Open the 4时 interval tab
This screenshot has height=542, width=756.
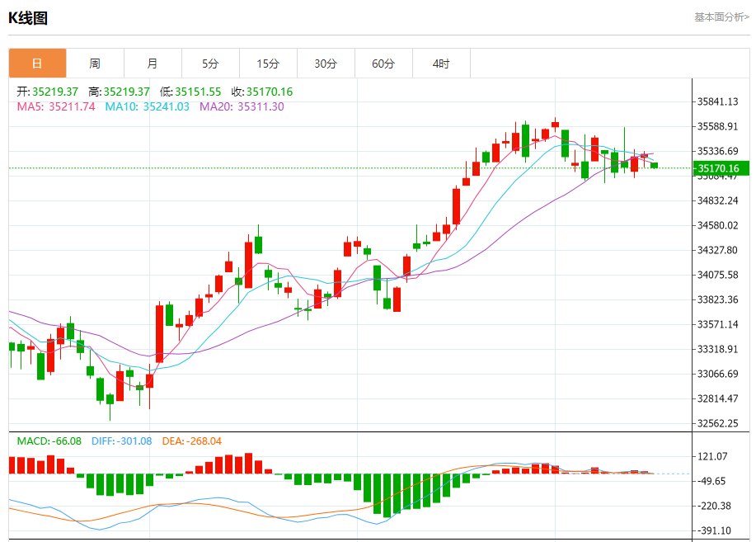pos(441,64)
